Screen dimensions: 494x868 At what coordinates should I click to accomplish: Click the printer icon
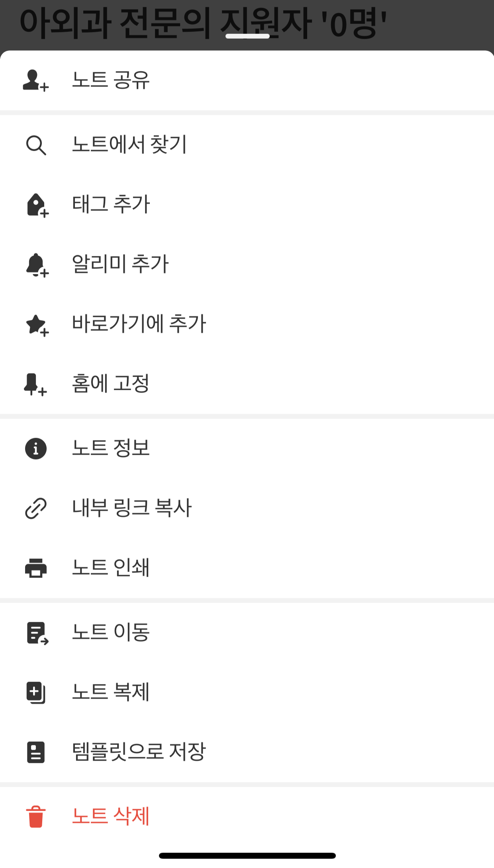[x=36, y=568]
